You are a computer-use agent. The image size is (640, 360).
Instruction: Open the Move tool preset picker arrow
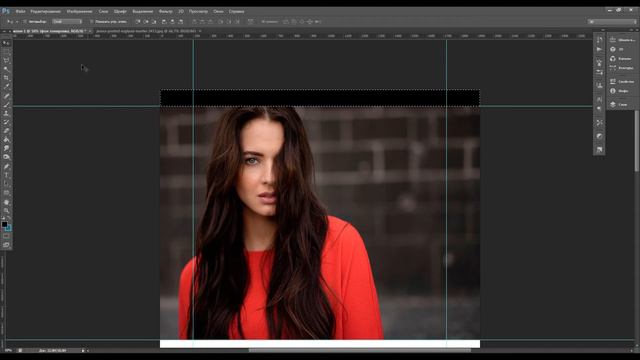(x=17, y=22)
